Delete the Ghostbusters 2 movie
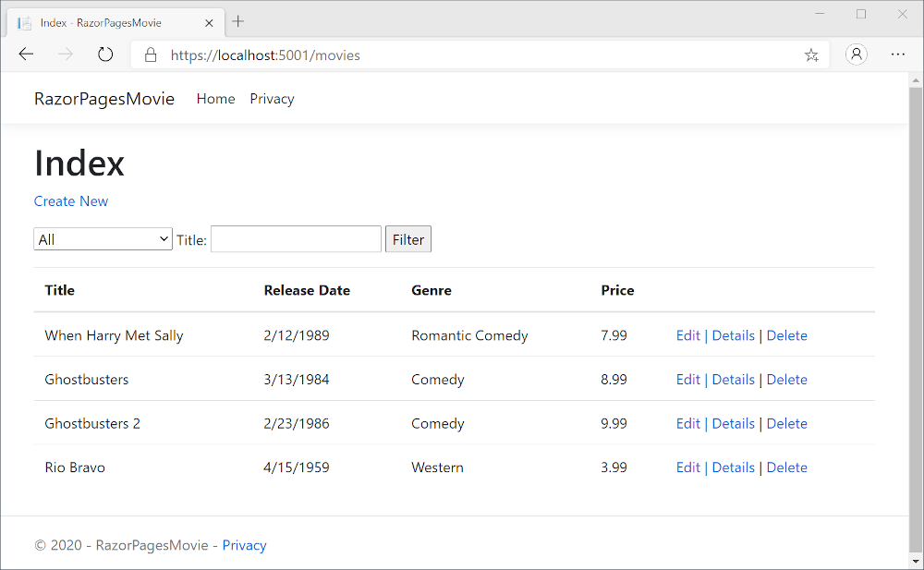 (786, 423)
